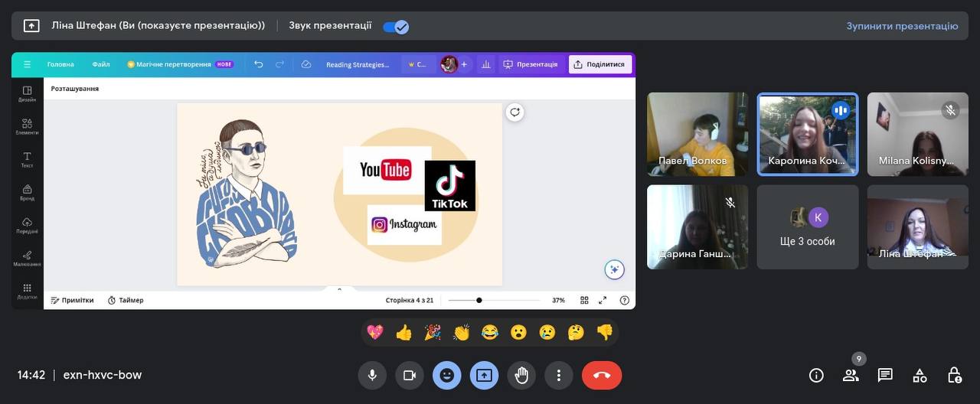Adjust the Canva zoom slider
The height and width of the screenshot is (404, 980).
pos(479,300)
